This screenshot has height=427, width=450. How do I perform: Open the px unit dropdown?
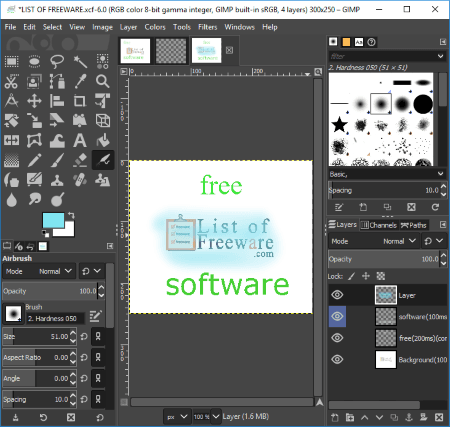click(177, 416)
